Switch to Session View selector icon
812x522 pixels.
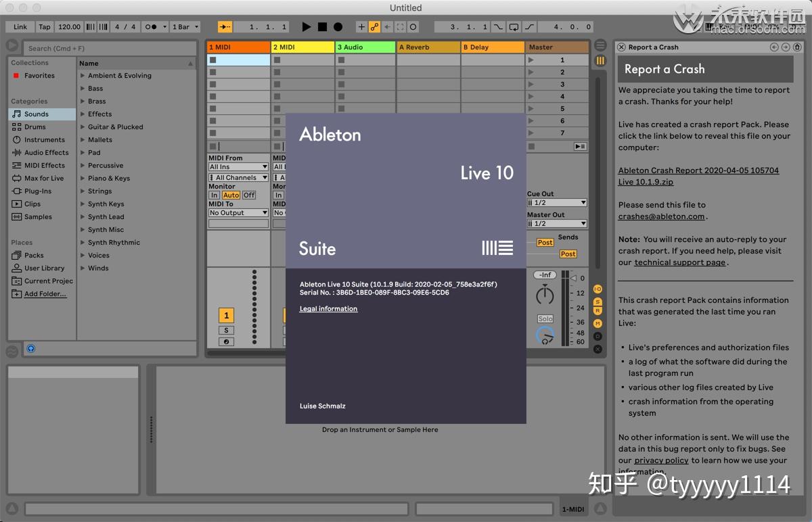pos(600,61)
